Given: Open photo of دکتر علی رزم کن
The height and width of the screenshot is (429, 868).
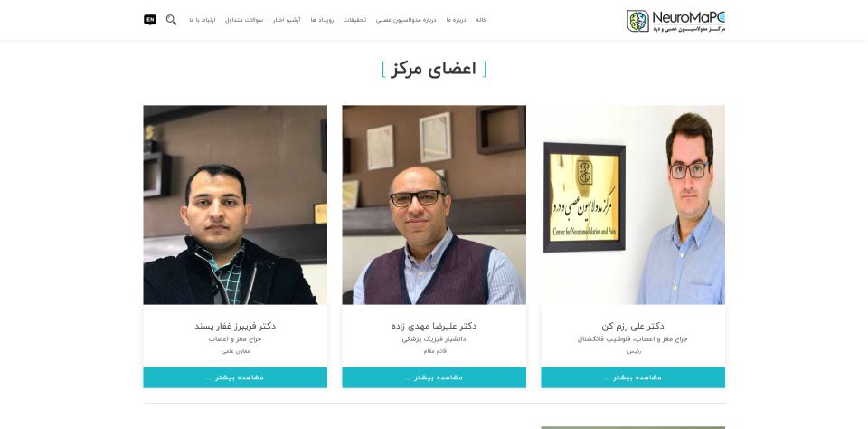Looking at the screenshot, I should click(633, 205).
